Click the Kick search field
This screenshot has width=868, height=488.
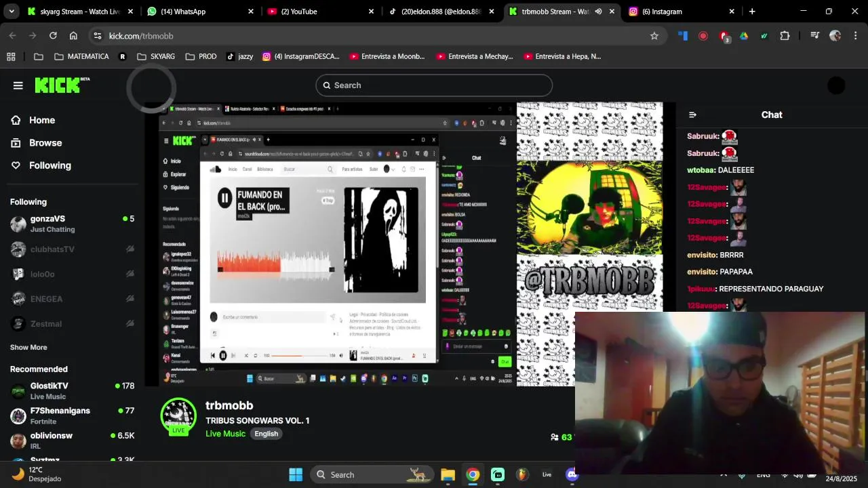[x=434, y=85]
